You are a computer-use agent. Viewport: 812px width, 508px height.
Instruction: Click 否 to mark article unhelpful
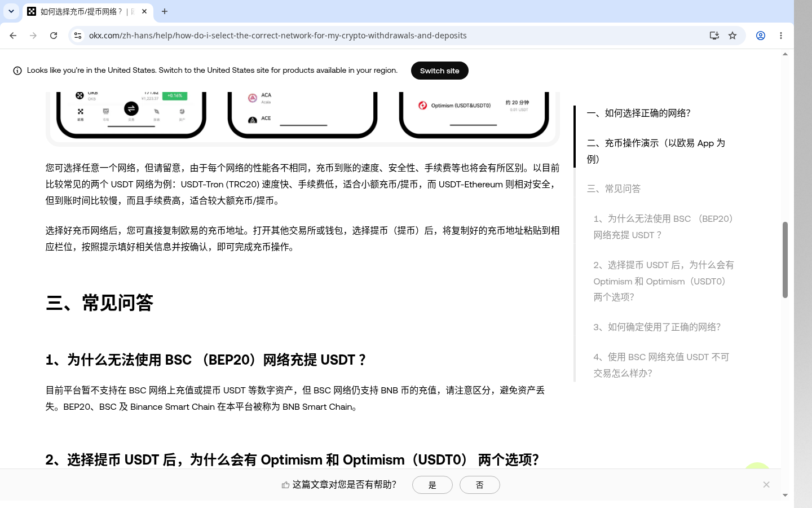coord(480,485)
